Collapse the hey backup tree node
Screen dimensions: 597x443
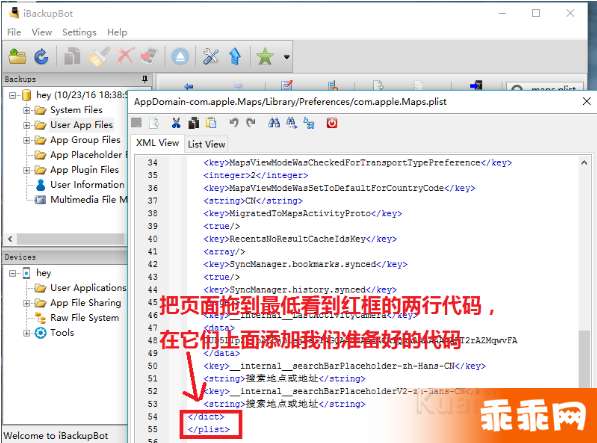click(x=13, y=95)
